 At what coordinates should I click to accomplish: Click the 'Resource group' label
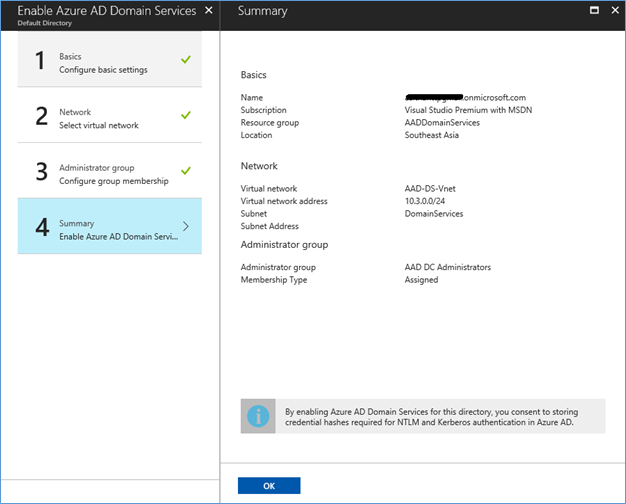pos(269,123)
